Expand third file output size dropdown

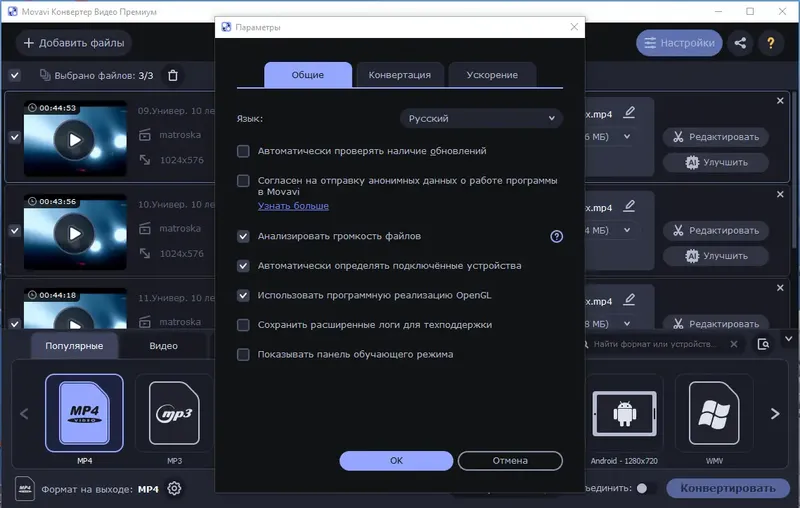pyautogui.click(x=627, y=323)
